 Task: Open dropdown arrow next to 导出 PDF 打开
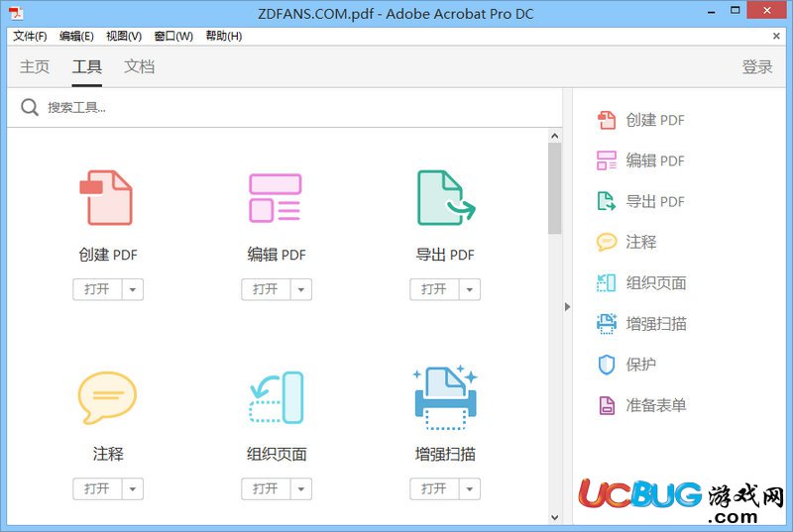tap(469, 289)
